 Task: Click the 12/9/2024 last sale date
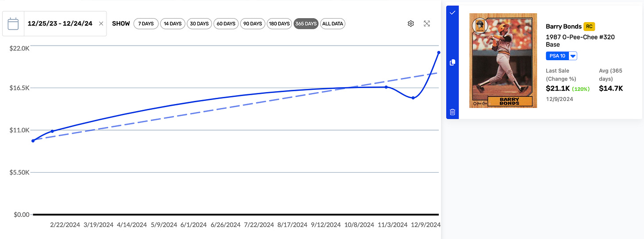click(x=560, y=99)
